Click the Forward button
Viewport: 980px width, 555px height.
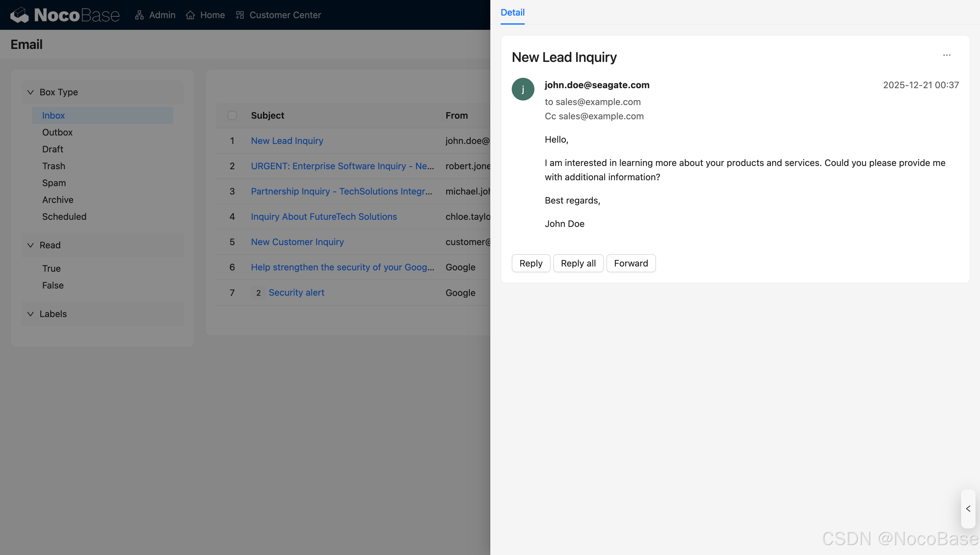[630, 263]
